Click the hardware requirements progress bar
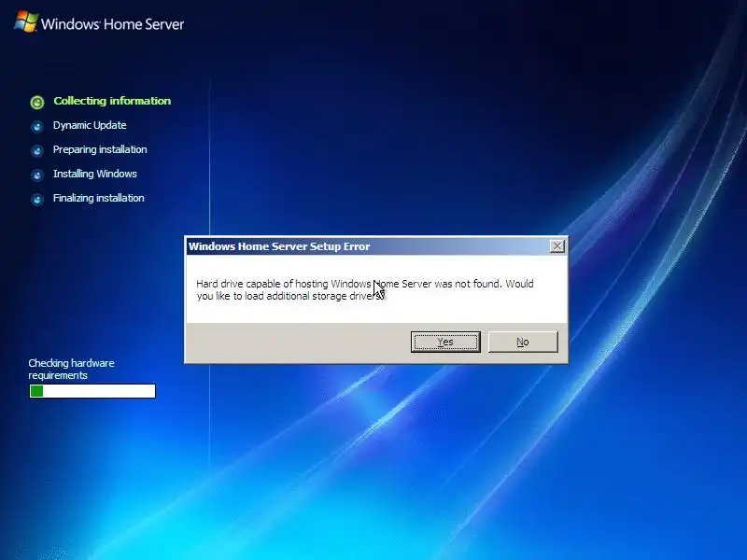 coord(92,391)
